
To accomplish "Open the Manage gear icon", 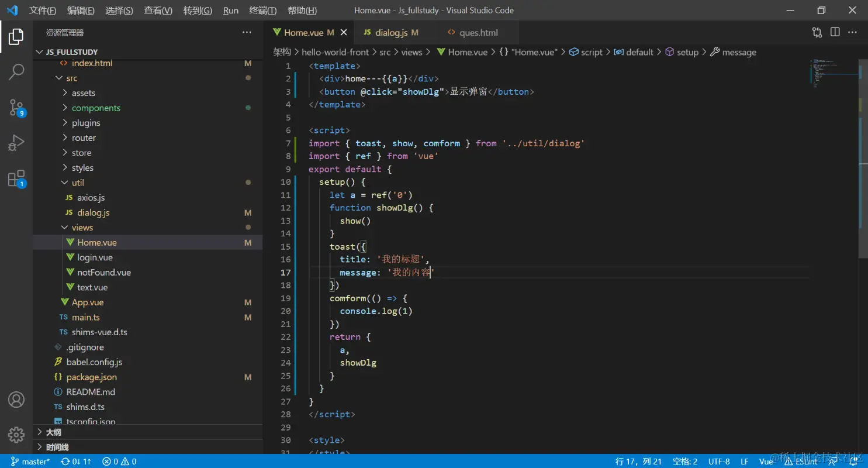I will tap(16, 435).
